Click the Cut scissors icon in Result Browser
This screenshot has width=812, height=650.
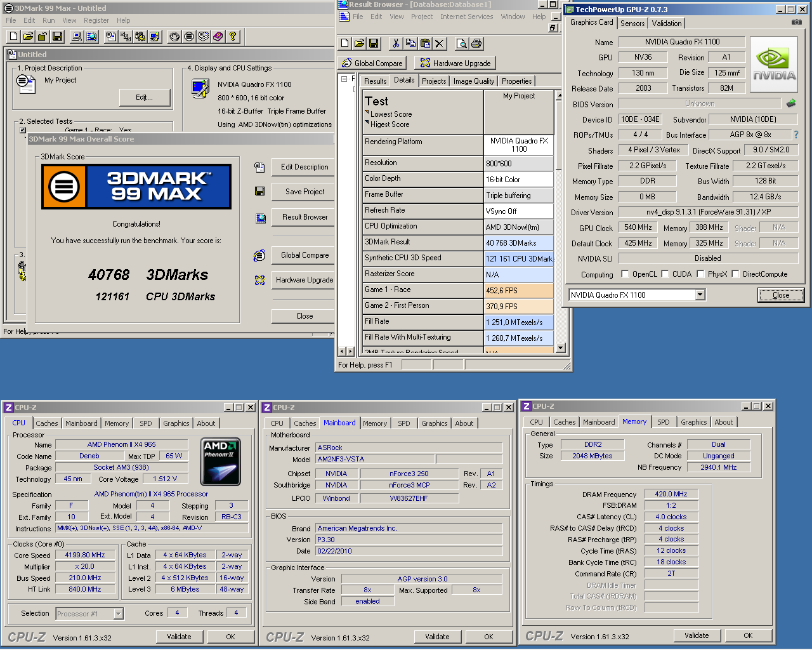(396, 43)
